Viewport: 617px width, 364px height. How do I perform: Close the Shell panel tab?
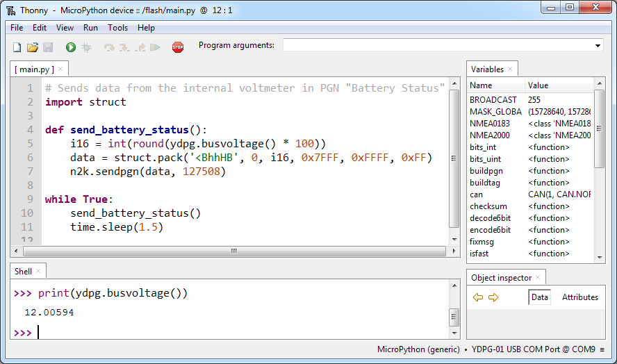point(38,271)
